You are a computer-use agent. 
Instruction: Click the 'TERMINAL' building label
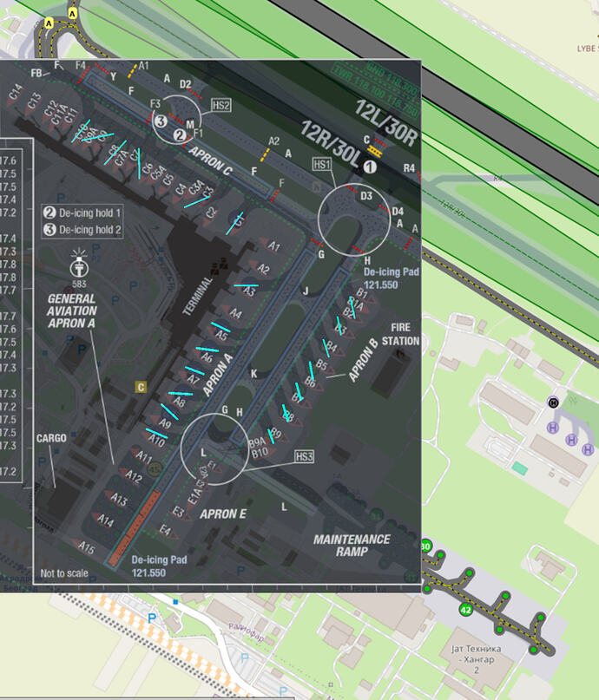(197, 296)
